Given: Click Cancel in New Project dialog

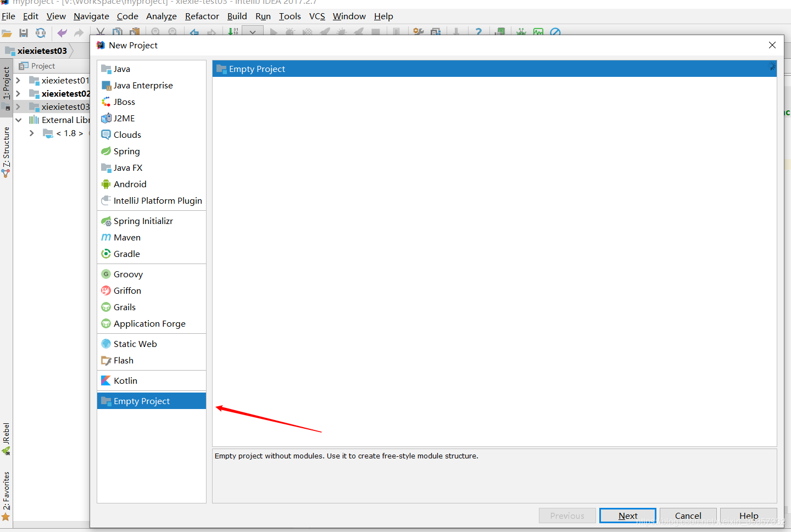Looking at the screenshot, I should point(688,516).
